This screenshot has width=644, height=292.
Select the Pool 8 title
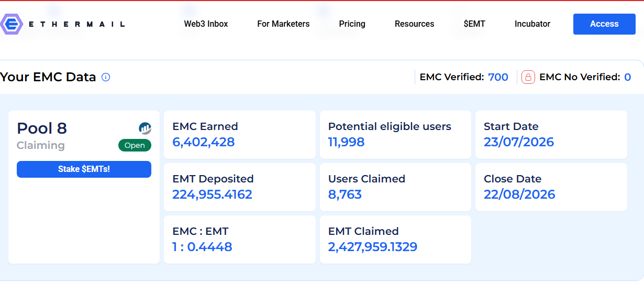click(42, 128)
